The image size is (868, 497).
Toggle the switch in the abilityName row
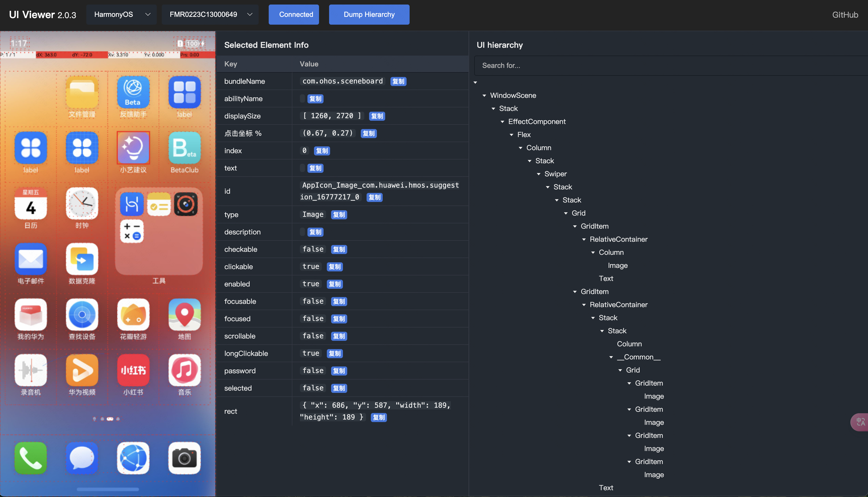pyautogui.click(x=302, y=98)
